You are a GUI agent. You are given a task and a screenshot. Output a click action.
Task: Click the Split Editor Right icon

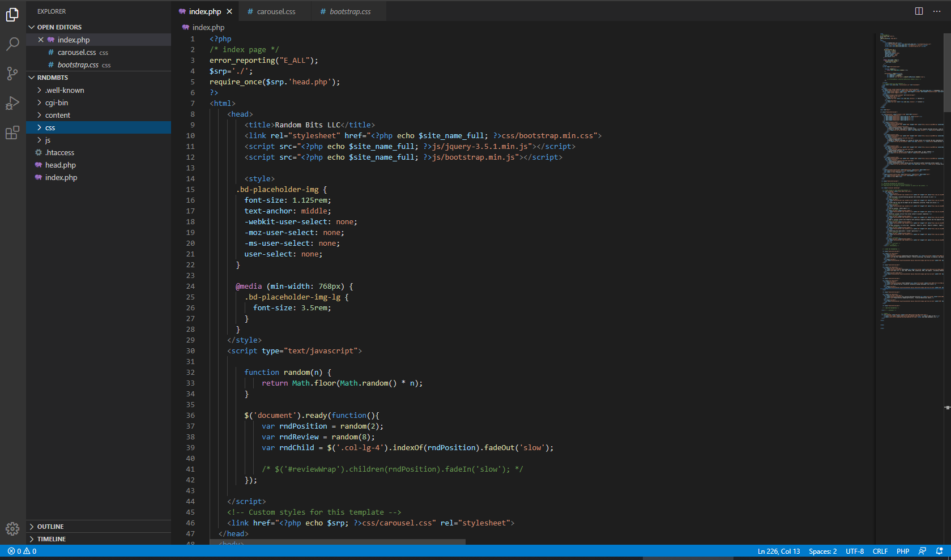(919, 11)
